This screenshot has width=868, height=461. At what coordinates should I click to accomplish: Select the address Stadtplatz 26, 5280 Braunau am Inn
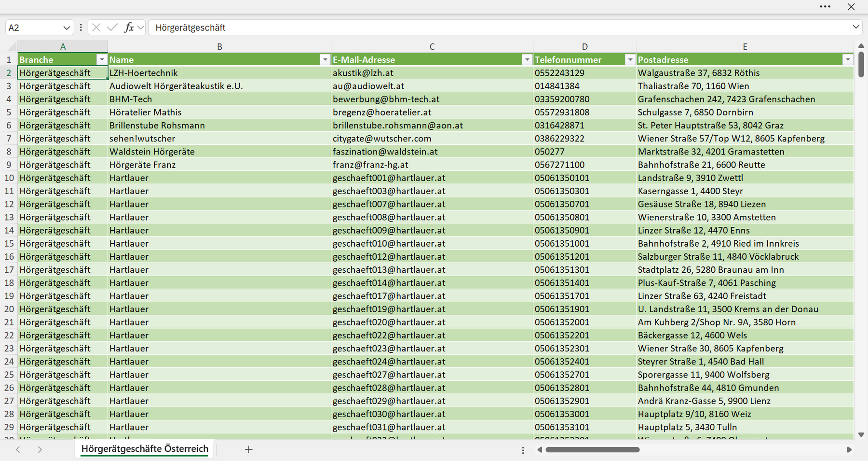745,269
